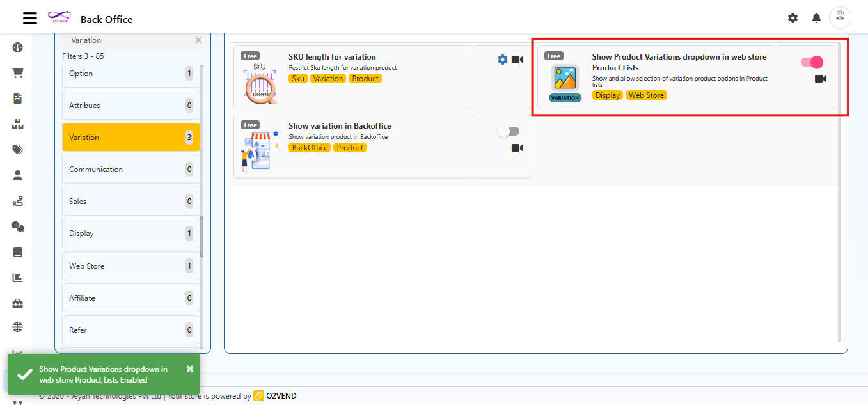Dismiss the green success notification toast
Screen dimensions: 868x405
(x=189, y=368)
